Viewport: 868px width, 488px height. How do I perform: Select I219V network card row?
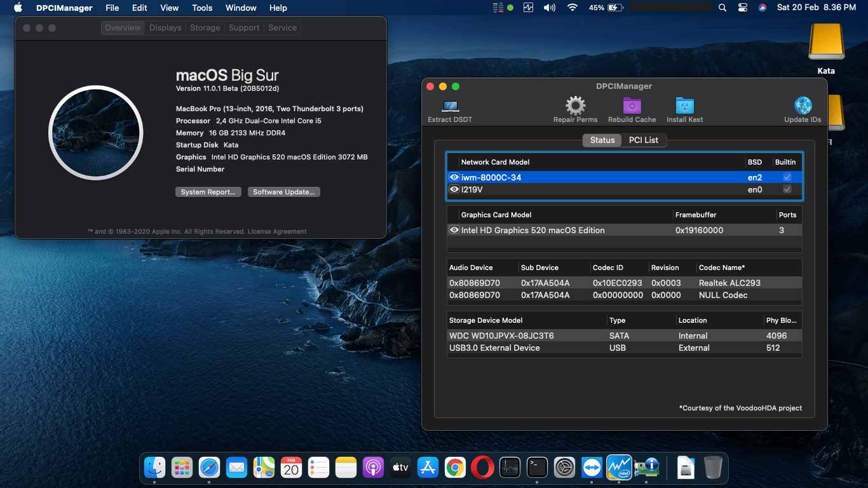point(625,189)
